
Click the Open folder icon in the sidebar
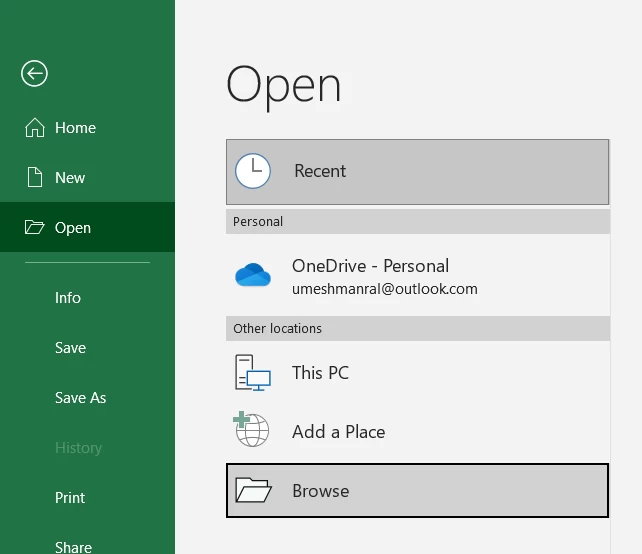point(34,227)
